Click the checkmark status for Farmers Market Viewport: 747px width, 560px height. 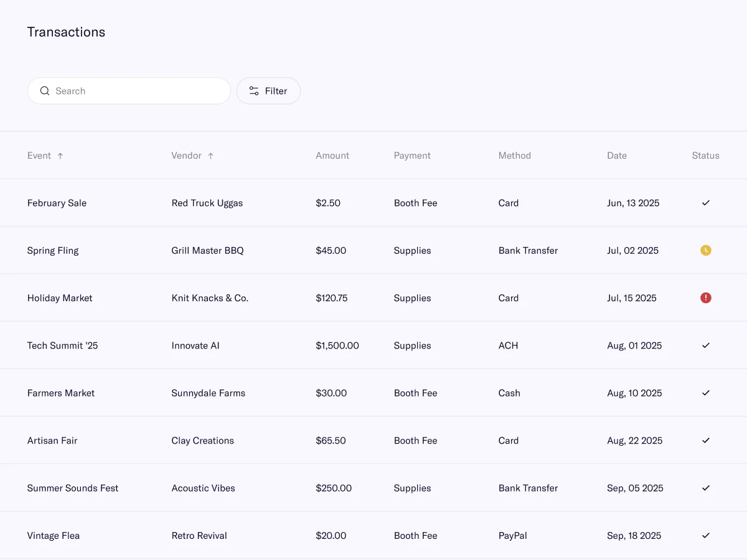click(x=706, y=393)
